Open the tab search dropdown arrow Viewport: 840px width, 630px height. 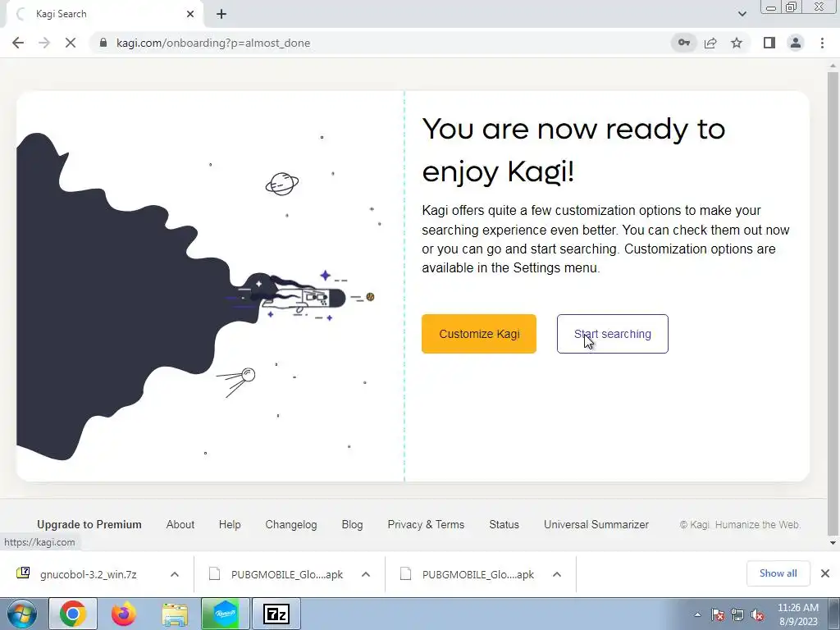pyautogui.click(x=742, y=14)
